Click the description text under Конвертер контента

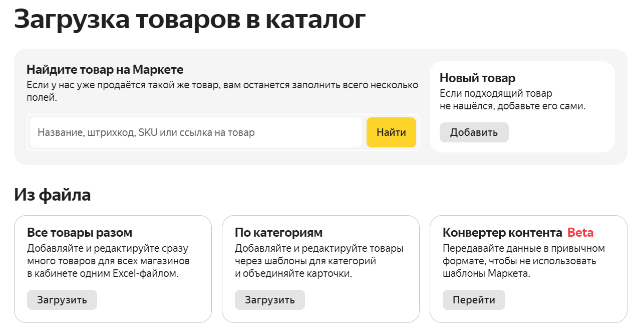(523, 261)
